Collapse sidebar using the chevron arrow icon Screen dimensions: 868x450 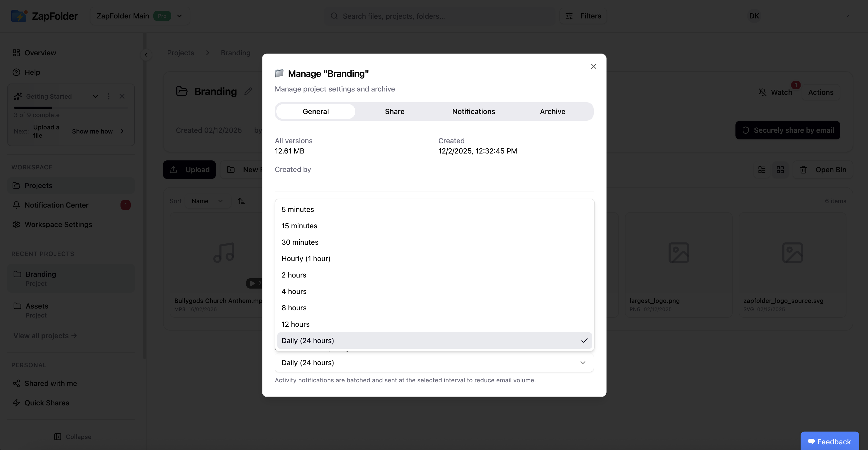[x=146, y=55]
